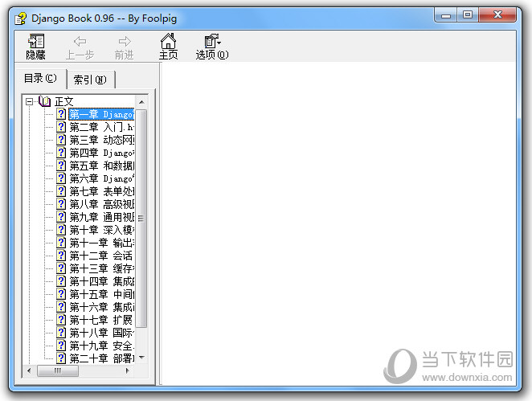Image resolution: width=532 pixels, height=401 pixels.
Task: Click the vertical scrollbar thumb in contents
Action: 141,219
